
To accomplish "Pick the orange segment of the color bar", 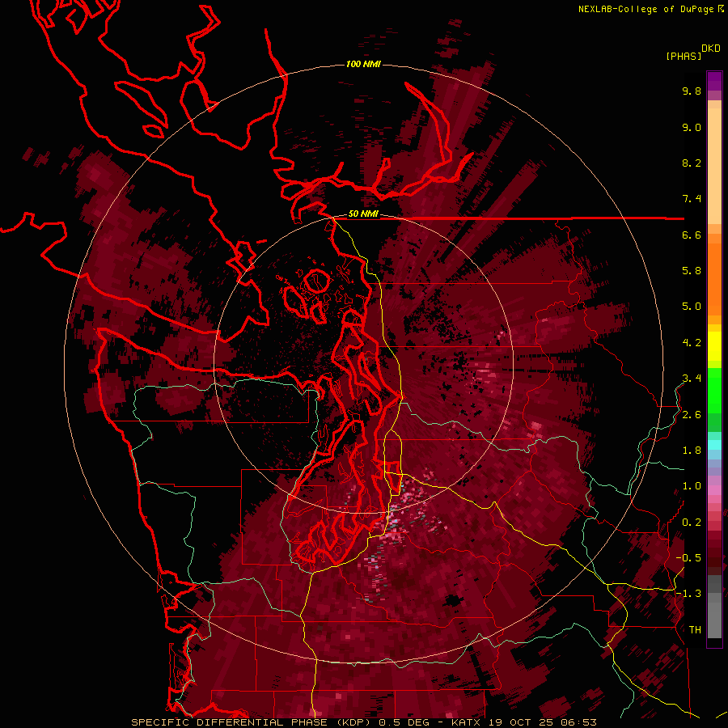I will coord(714,278).
